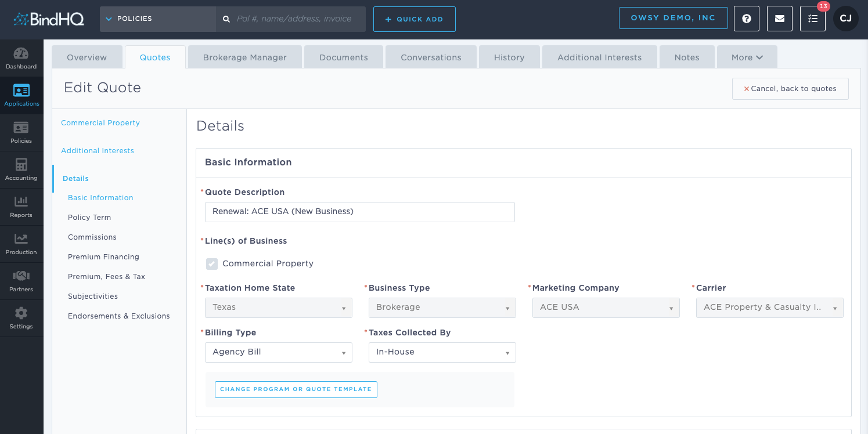Click the help question mark icon

point(747,19)
